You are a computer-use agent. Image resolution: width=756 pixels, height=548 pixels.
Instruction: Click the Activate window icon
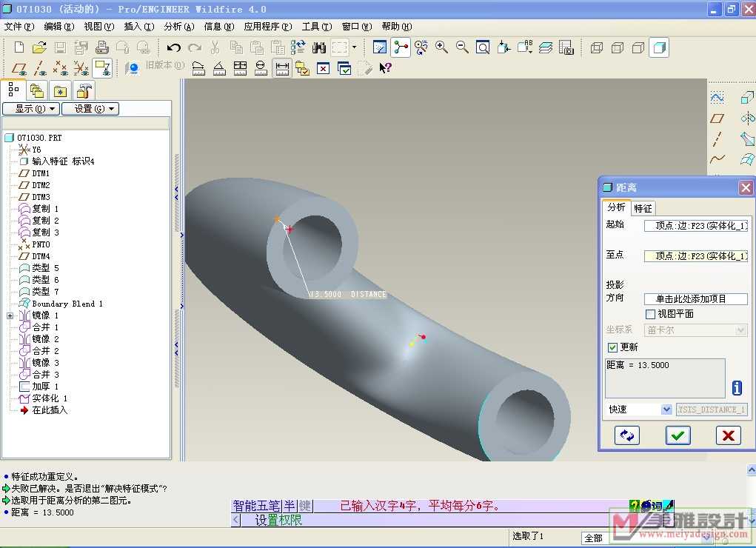(x=344, y=68)
